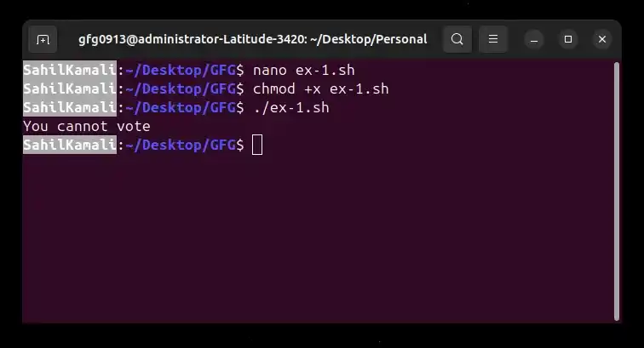Click the vertical scrollbar on the right
Image resolution: width=644 pixels, height=348 pixels.
616,191
